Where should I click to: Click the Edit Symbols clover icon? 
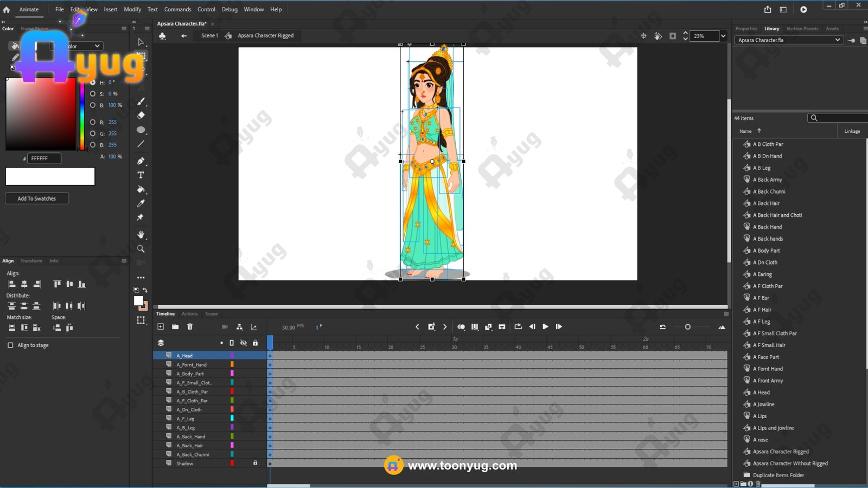pyautogui.click(x=162, y=36)
